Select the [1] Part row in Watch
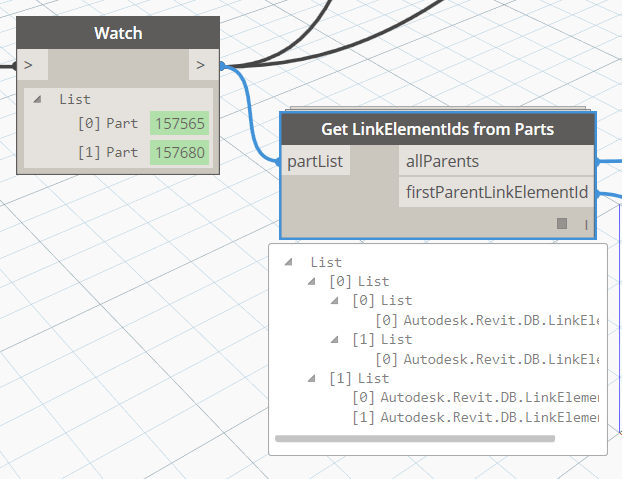 108,152
